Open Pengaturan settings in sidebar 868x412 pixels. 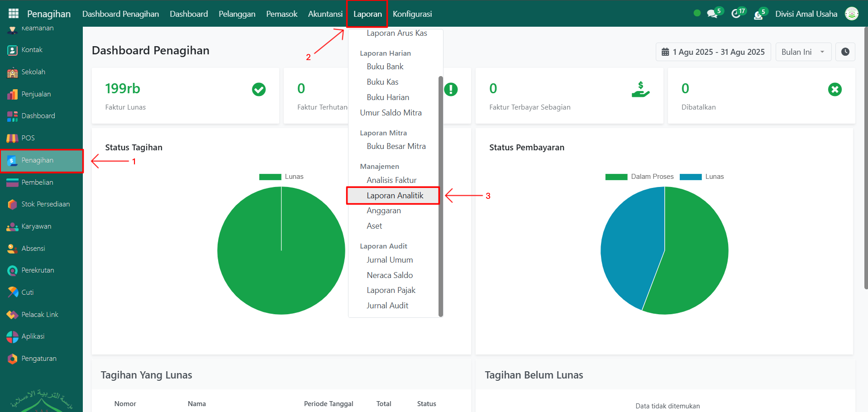click(39, 359)
